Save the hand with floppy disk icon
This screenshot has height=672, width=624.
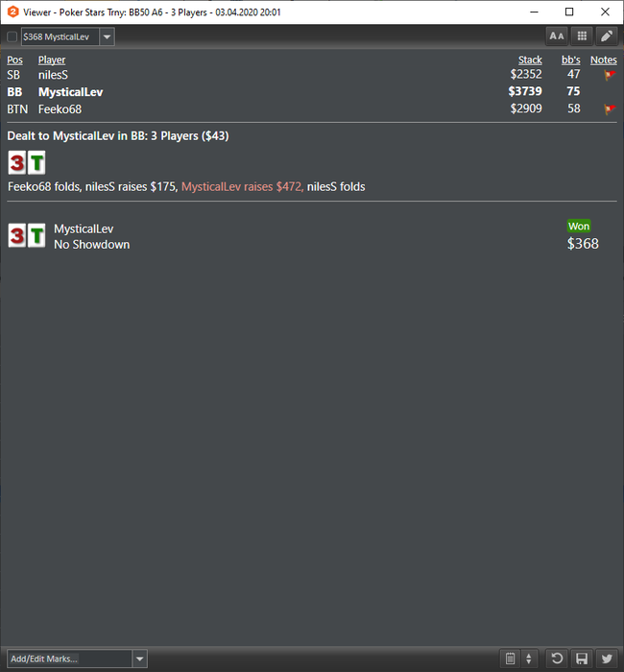[x=582, y=658]
